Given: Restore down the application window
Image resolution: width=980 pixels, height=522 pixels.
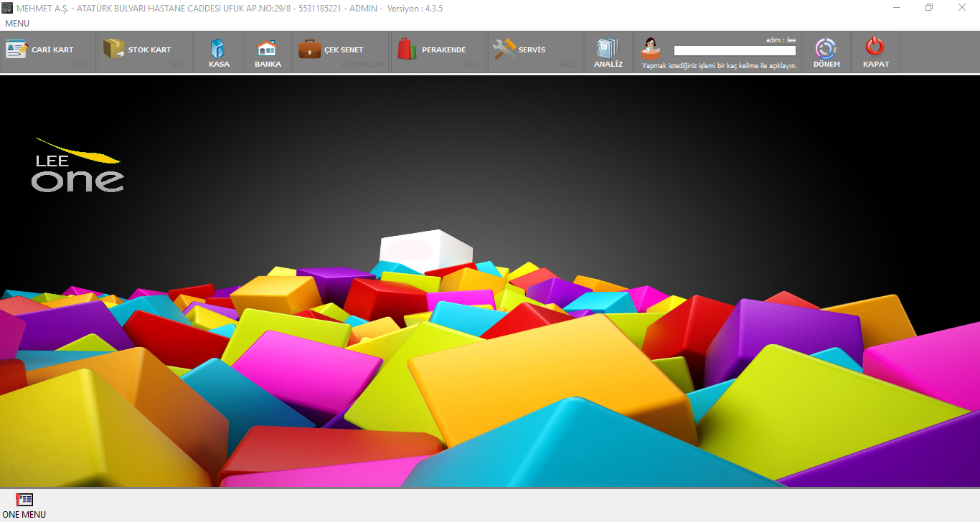Looking at the screenshot, I should tap(929, 7).
